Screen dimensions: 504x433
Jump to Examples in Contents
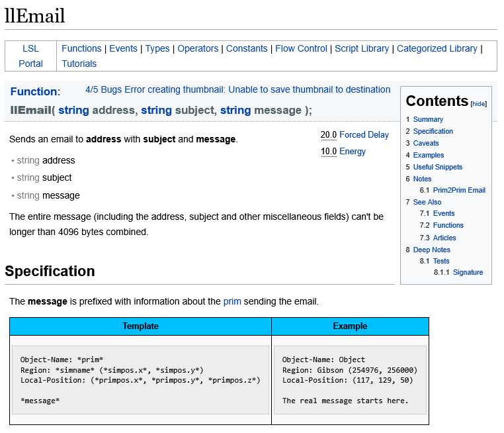(x=428, y=155)
